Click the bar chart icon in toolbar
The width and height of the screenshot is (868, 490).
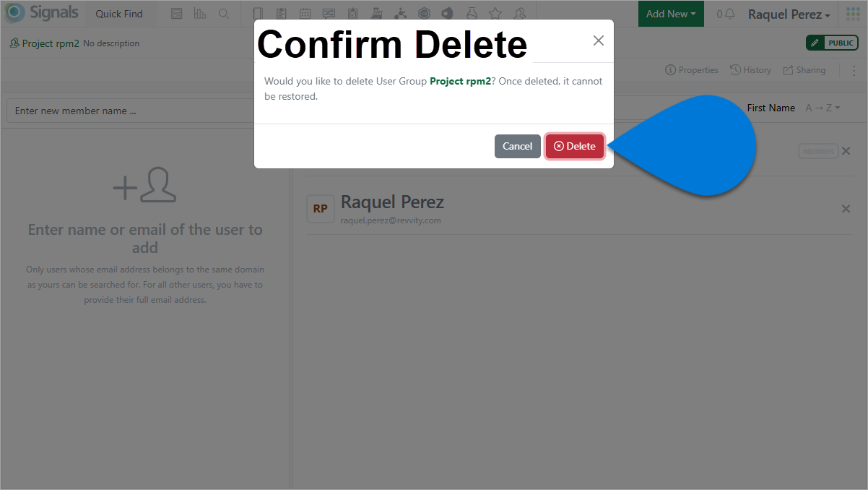coord(200,14)
